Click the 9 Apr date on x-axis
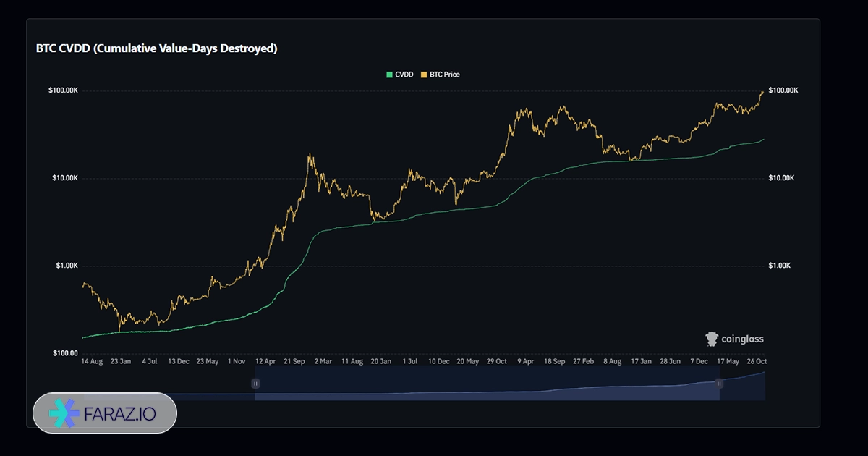 524,361
